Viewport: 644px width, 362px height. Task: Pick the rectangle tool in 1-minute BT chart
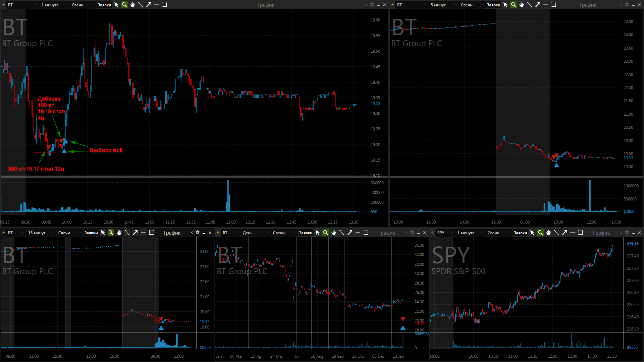click(165, 5)
